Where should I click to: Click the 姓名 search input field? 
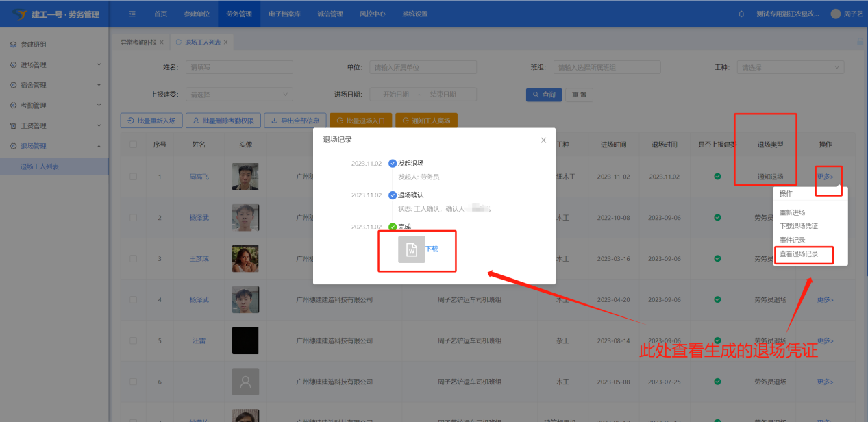point(239,67)
